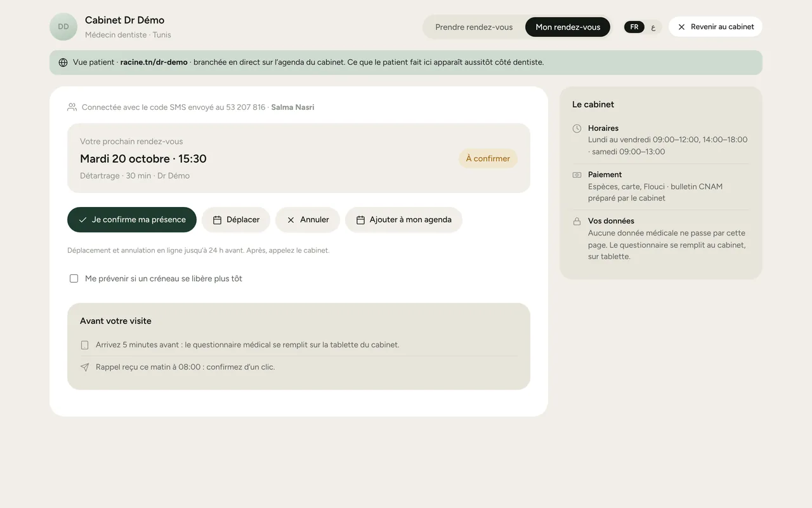The image size is (812, 508).
Task: Click the patient name Salma Nasri
Action: [292, 107]
